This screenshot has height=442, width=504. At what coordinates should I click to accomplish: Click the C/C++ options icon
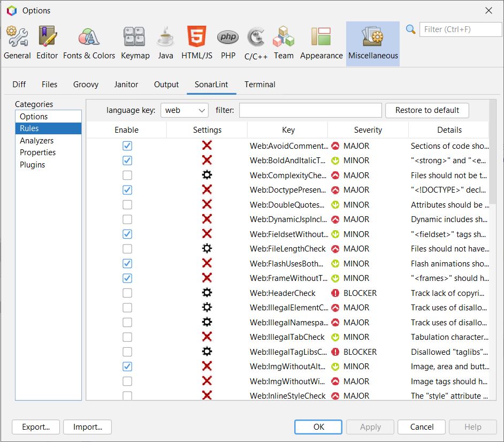pyautogui.click(x=256, y=43)
